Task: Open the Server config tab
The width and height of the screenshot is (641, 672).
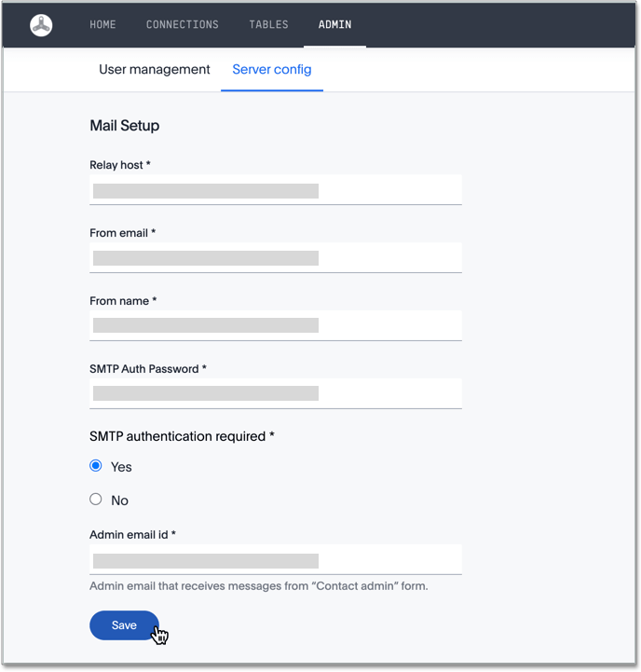Action: point(272,70)
